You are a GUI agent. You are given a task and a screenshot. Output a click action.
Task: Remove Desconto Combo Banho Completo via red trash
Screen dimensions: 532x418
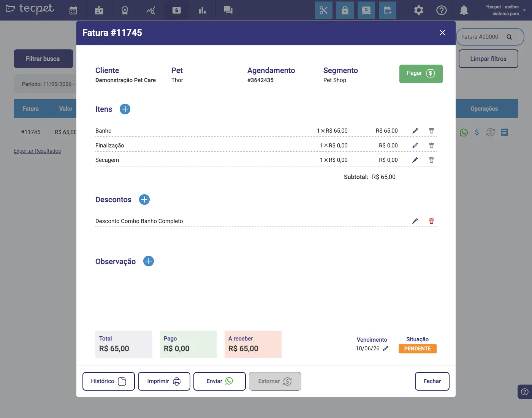pos(431,221)
